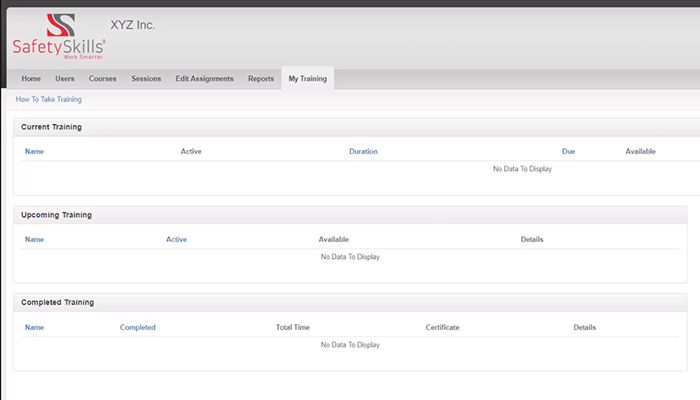Sort Upcoming Training by Active column
This screenshot has width=700, height=400.
(176, 240)
